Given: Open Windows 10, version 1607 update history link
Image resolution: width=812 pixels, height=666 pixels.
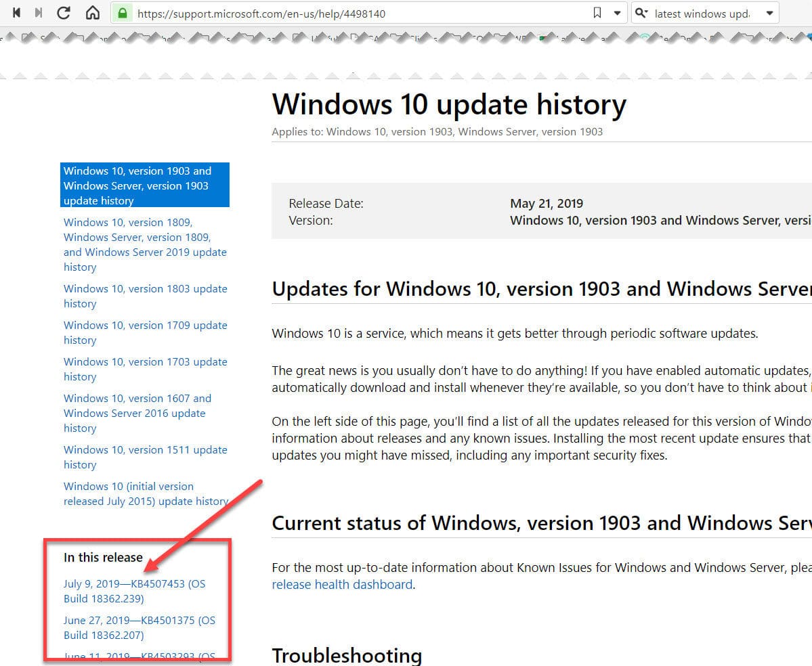Looking at the screenshot, I should point(137,414).
